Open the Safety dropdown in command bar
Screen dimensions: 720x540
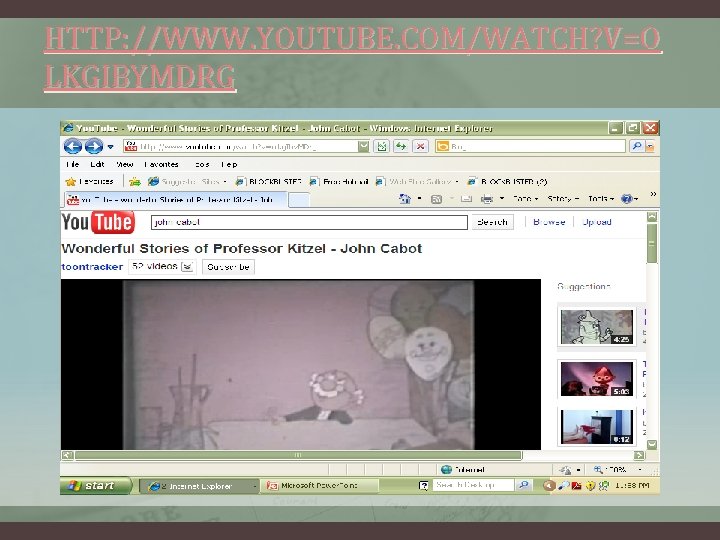563,199
